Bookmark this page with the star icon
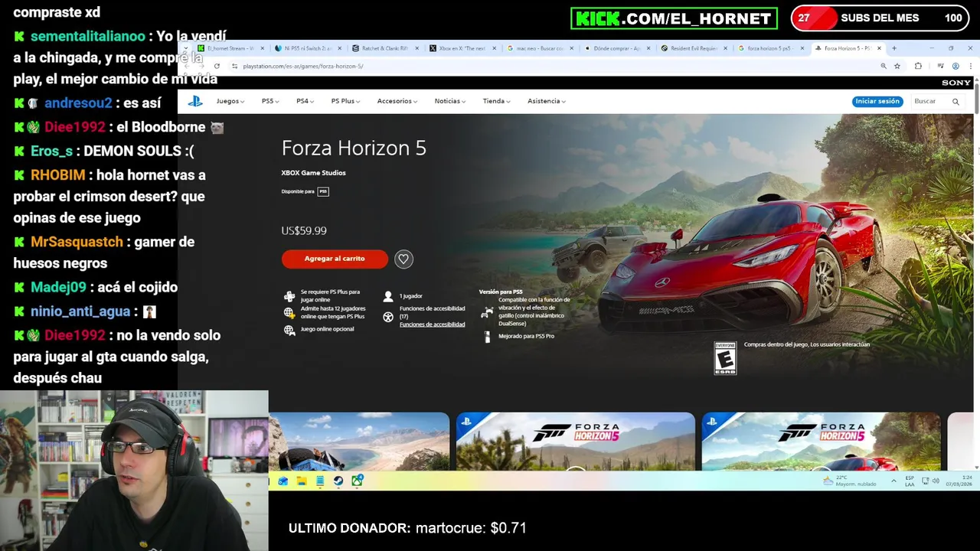This screenshot has width=980, height=551. pos(897,66)
